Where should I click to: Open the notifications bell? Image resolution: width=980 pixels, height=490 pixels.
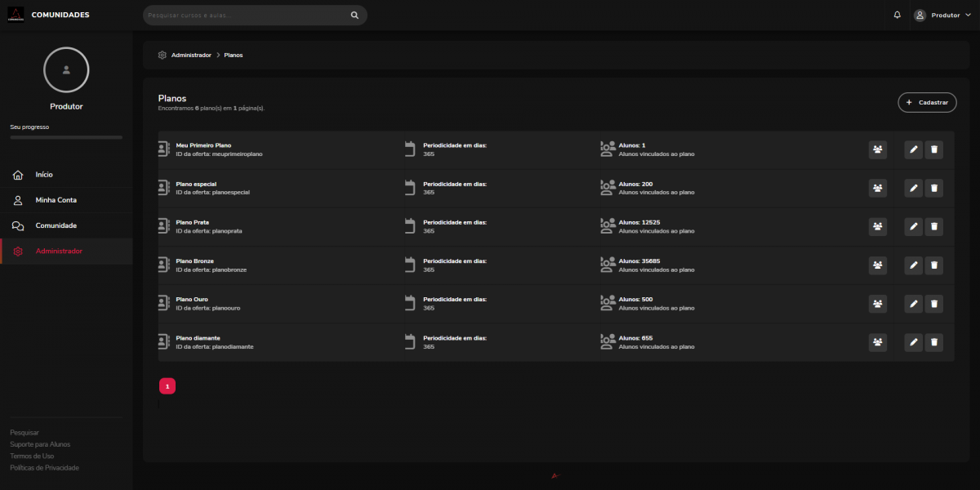click(x=897, y=15)
